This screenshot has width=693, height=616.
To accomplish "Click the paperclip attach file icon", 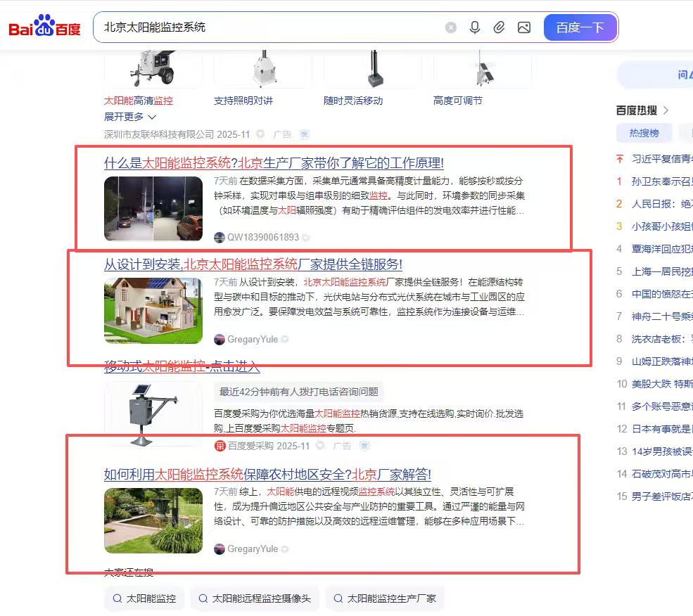I will [x=499, y=27].
